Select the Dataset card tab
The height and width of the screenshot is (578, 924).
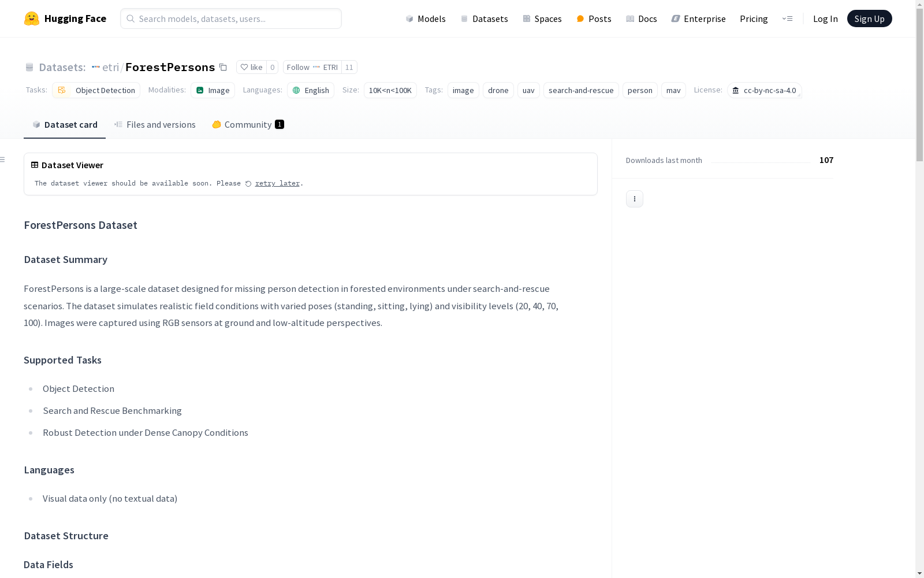65,124
